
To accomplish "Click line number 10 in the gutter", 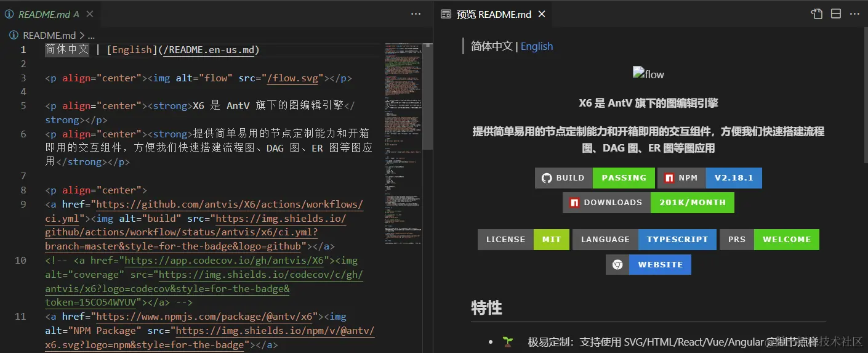I will pos(21,261).
